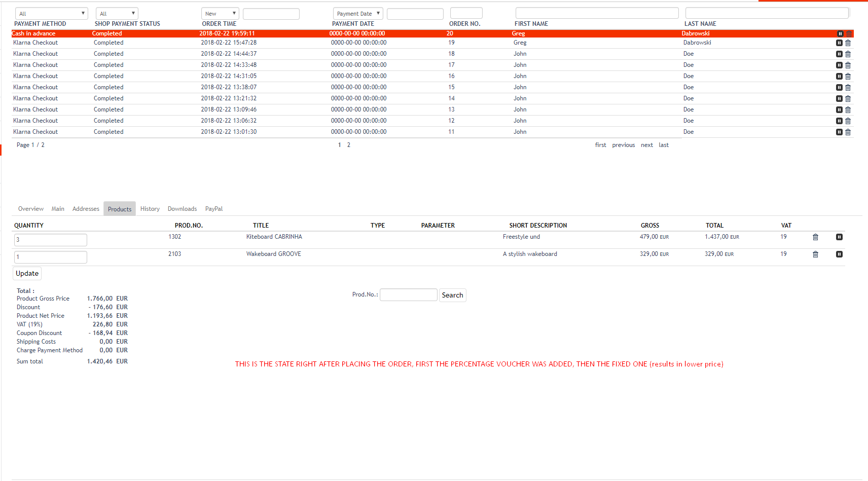Open the Addresses tab

[x=86, y=209]
